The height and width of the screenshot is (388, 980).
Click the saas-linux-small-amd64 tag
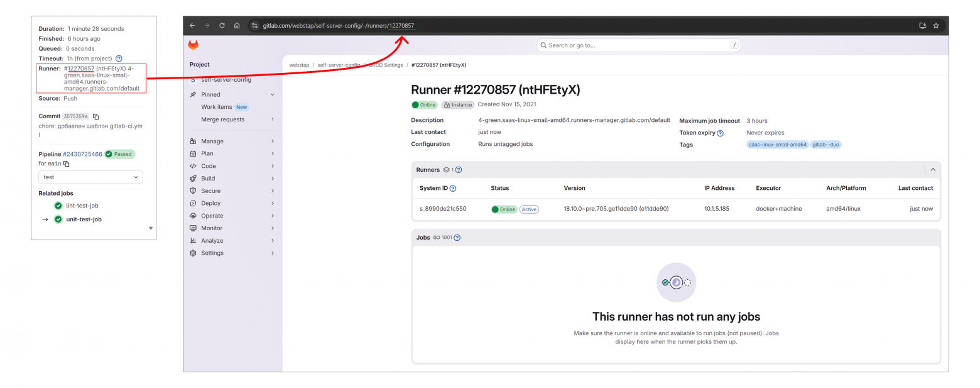778,145
